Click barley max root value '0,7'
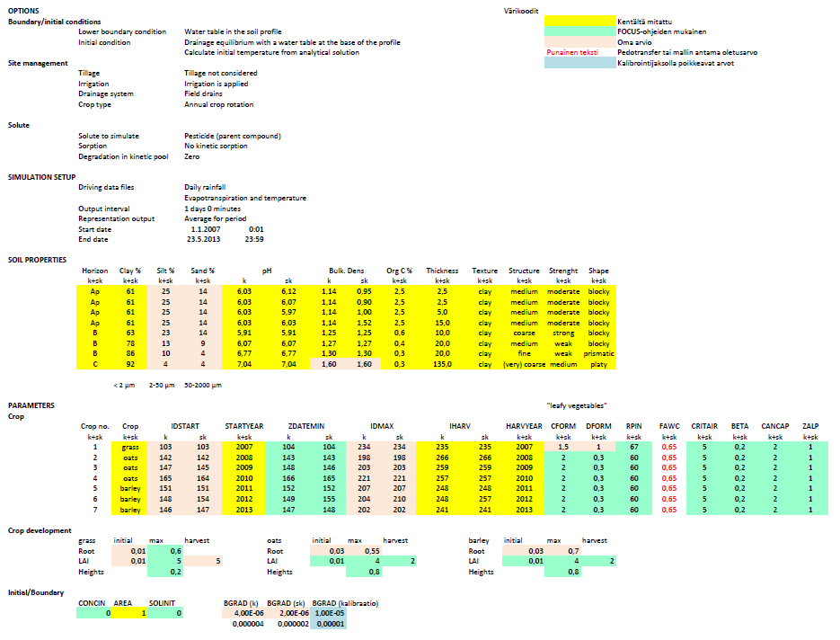The width and height of the screenshot is (840, 640). 562,551
